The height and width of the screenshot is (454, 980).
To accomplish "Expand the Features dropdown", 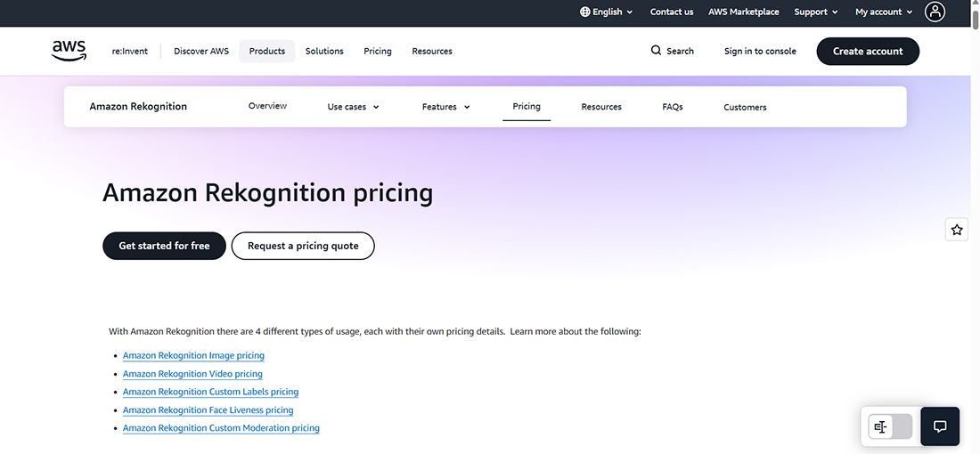I will 445,107.
